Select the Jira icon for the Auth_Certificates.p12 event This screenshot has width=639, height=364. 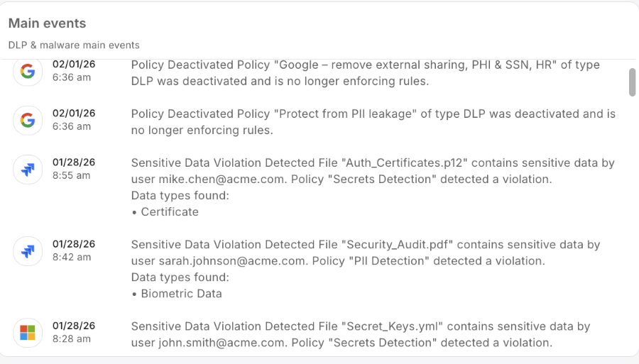pyautogui.click(x=28, y=170)
